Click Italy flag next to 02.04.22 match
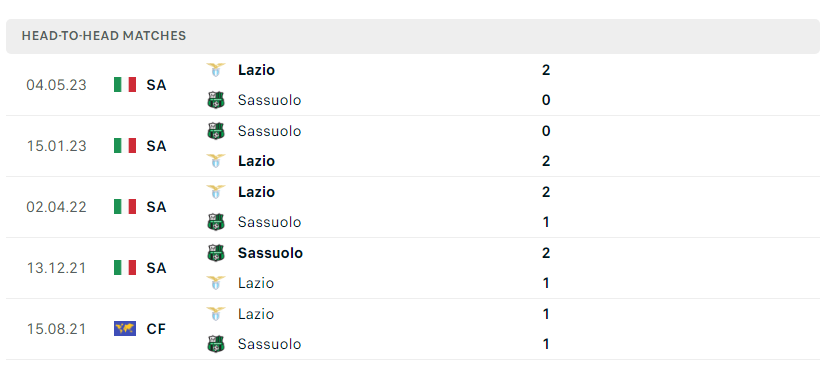 (125, 207)
